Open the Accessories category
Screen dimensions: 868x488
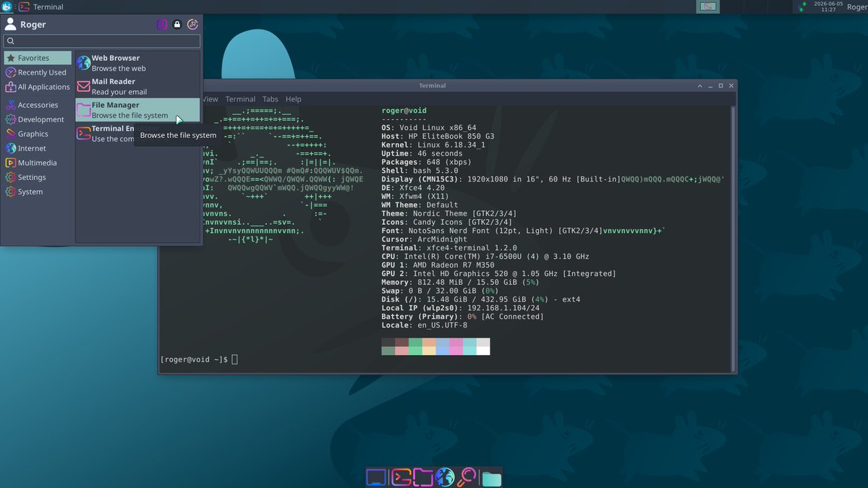[x=38, y=105]
